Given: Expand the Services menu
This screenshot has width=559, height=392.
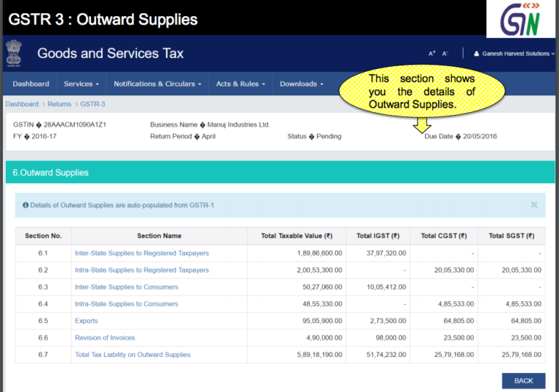Looking at the screenshot, I should pos(82,84).
